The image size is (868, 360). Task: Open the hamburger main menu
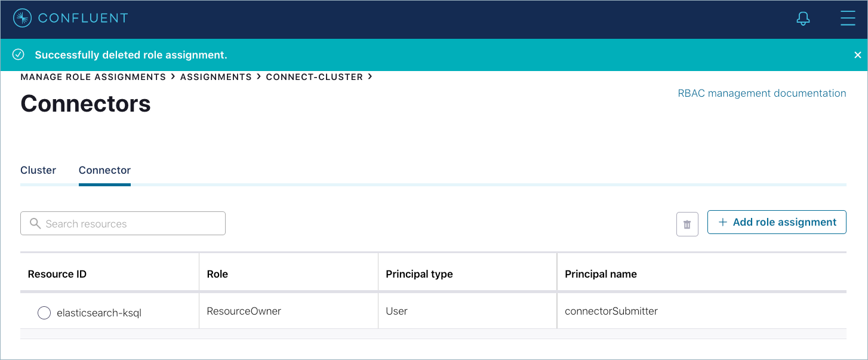click(847, 19)
